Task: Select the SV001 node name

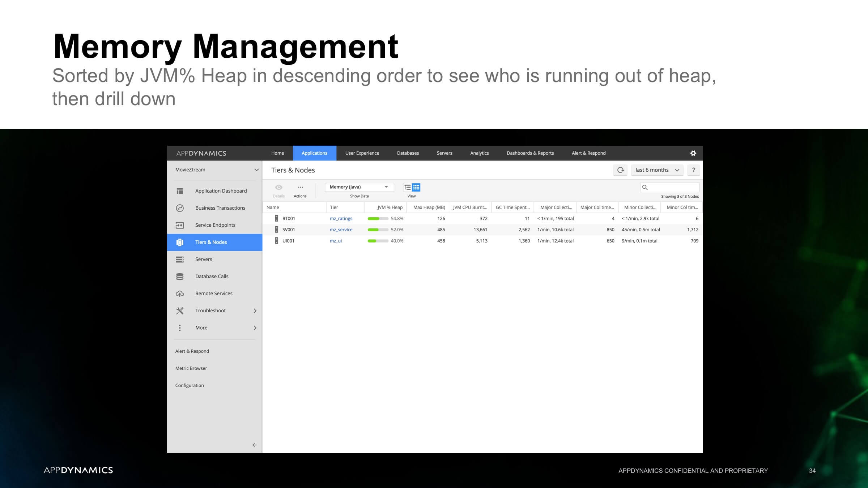Action: point(289,230)
